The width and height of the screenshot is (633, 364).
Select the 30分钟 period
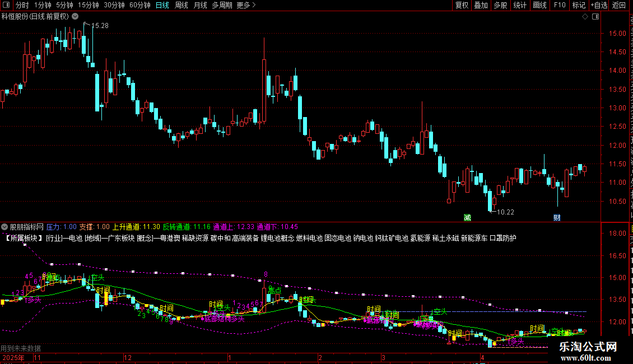click(114, 5)
